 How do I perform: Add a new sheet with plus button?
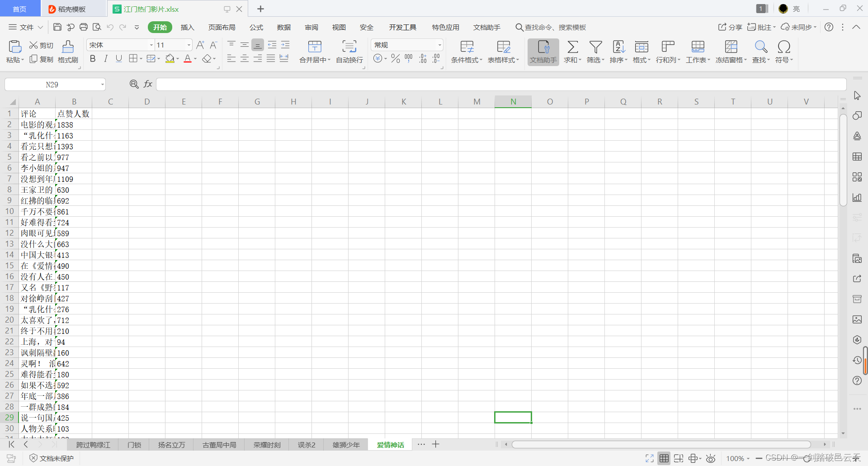click(436, 444)
